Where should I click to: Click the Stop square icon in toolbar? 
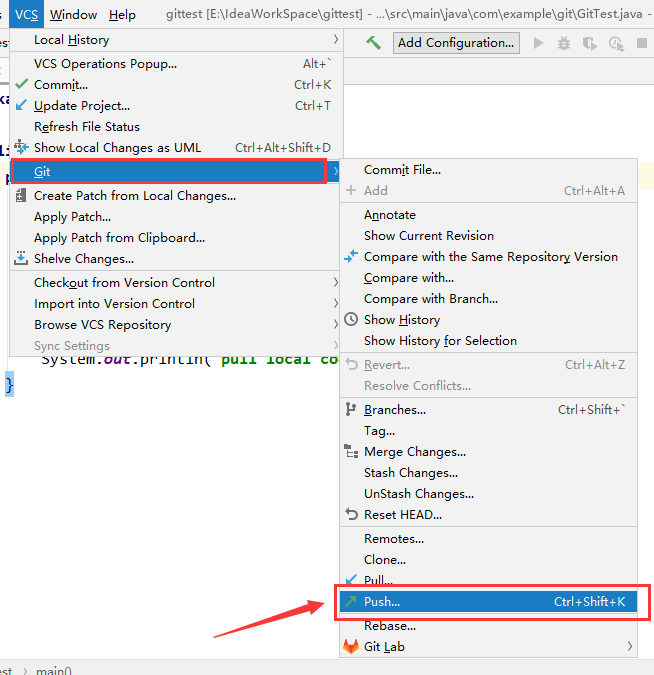coord(642,43)
